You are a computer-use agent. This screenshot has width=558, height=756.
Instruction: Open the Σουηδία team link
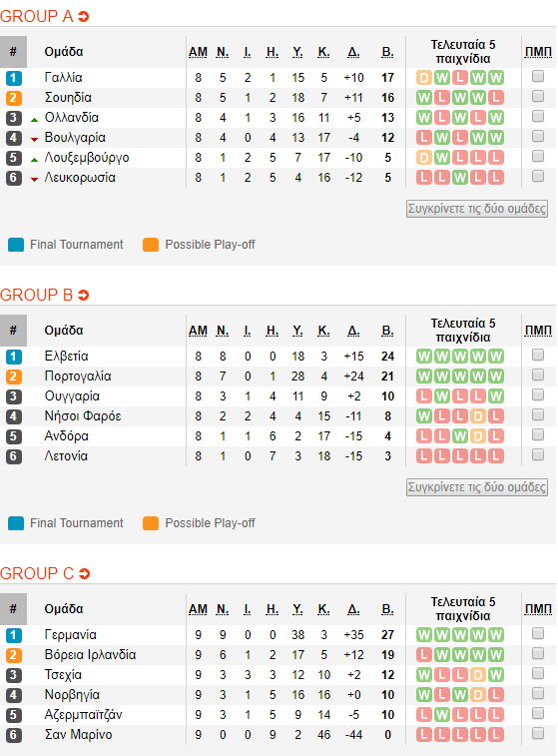click(x=68, y=98)
